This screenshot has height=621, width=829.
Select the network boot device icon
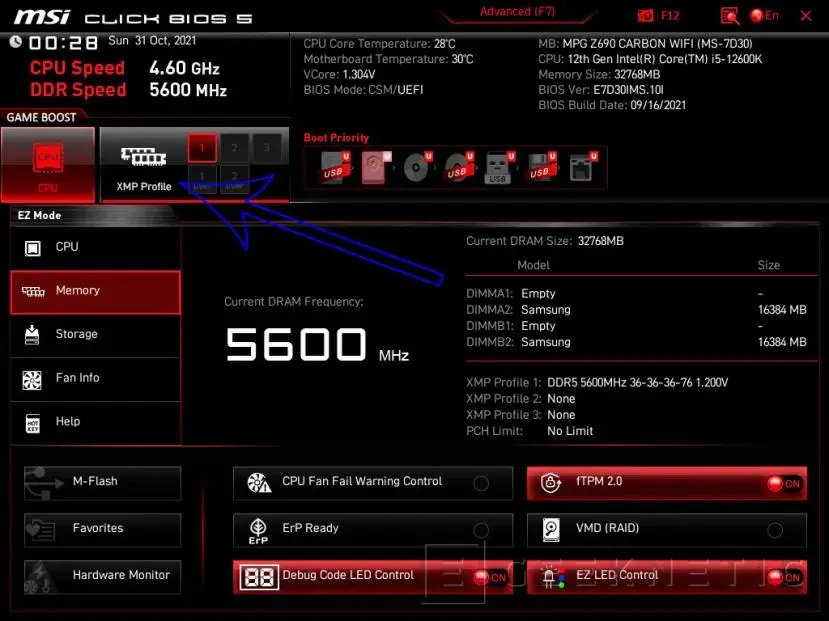[583, 167]
